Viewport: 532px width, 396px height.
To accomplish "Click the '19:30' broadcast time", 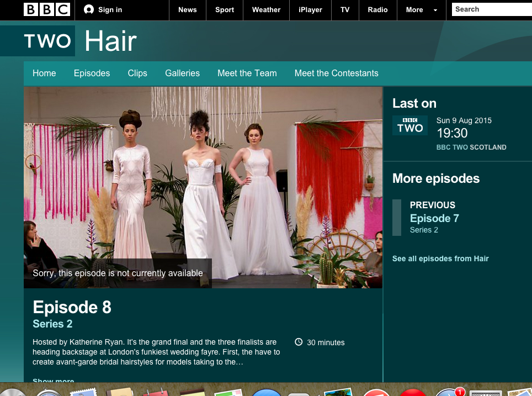I will (452, 133).
